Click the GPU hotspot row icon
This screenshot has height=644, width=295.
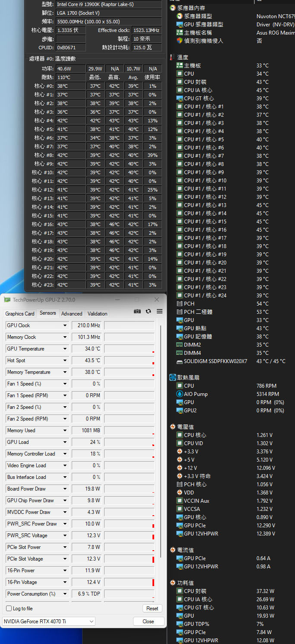pyautogui.click(x=180, y=328)
